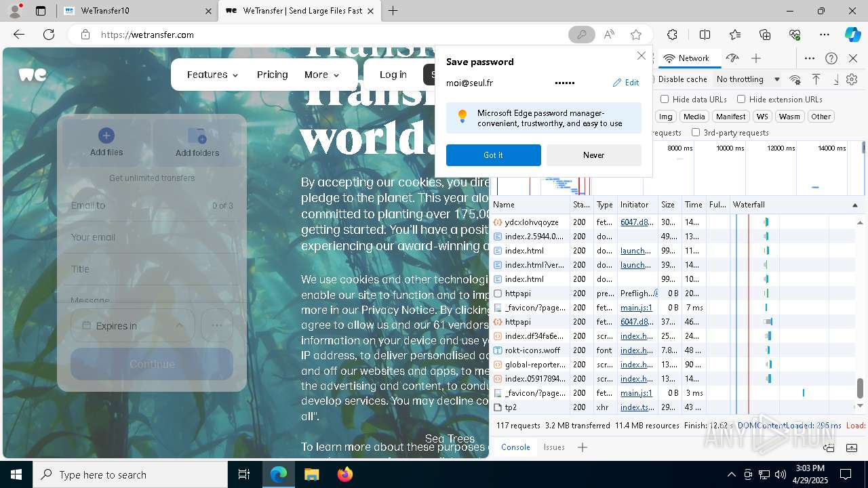
Task: Add more tools with DevTools plus
Action: tap(756, 58)
